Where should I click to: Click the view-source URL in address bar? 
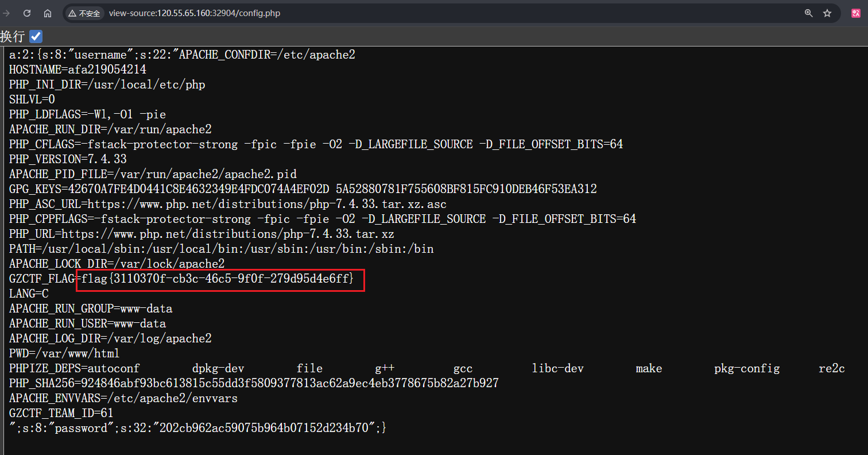pyautogui.click(x=194, y=13)
